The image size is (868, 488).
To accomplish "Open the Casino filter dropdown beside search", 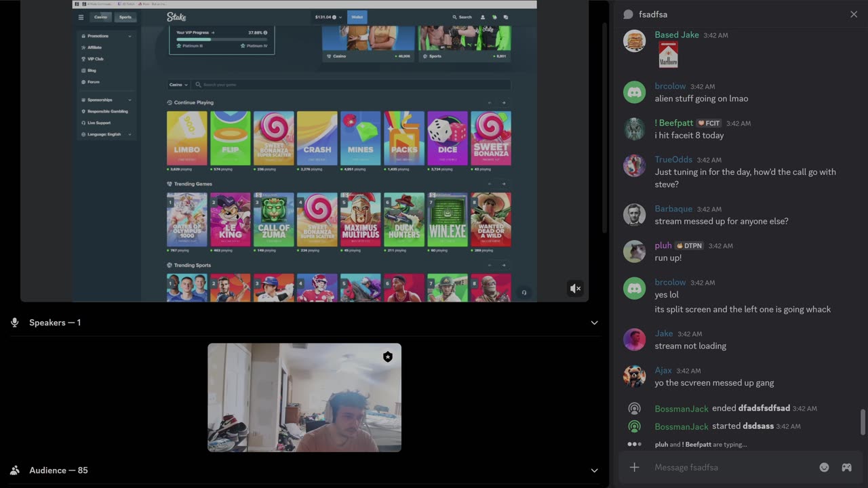I will [x=178, y=85].
